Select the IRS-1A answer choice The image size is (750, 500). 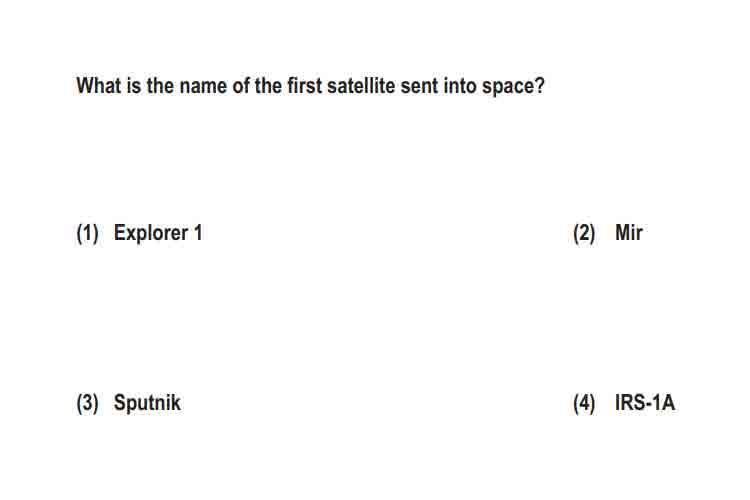(645, 402)
